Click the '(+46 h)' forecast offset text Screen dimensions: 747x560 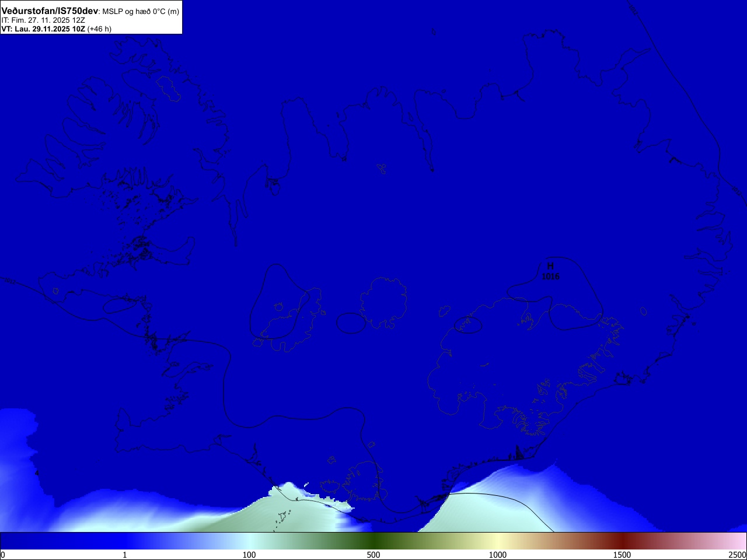(99, 29)
